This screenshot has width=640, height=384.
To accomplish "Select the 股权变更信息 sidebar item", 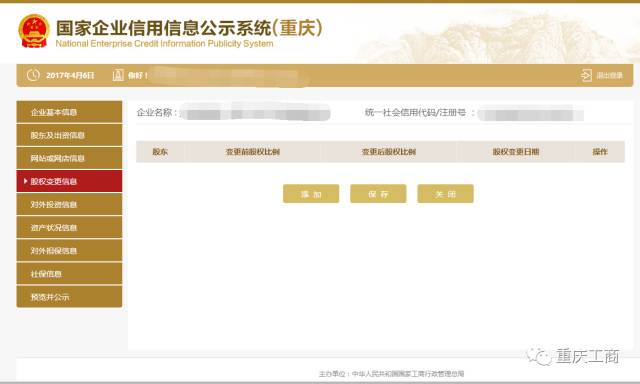I will tap(69, 181).
